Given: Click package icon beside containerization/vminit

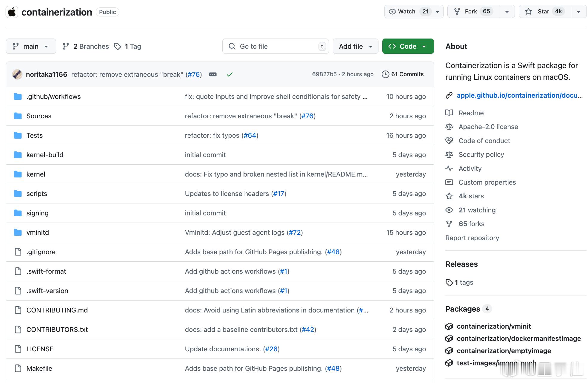Looking at the screenshot, I should [x=449, y=326].
